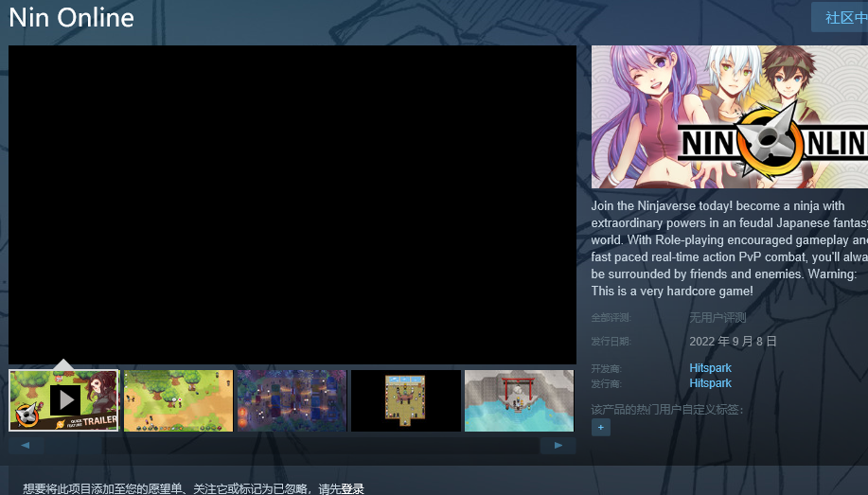Viewport: 868px width, 495px height.
Task: Click the 登录 login link
Action: pyautogui.click(x=352, y=488)
